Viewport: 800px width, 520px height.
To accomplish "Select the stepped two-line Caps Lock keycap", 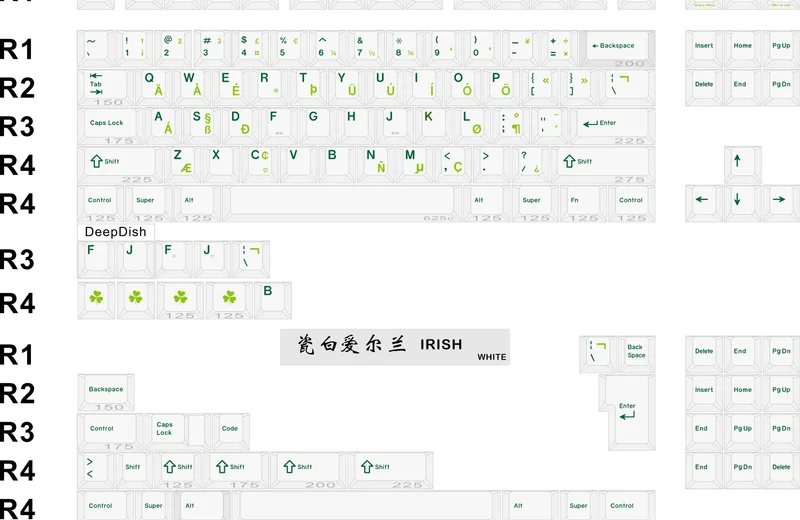I will (178, 431).
